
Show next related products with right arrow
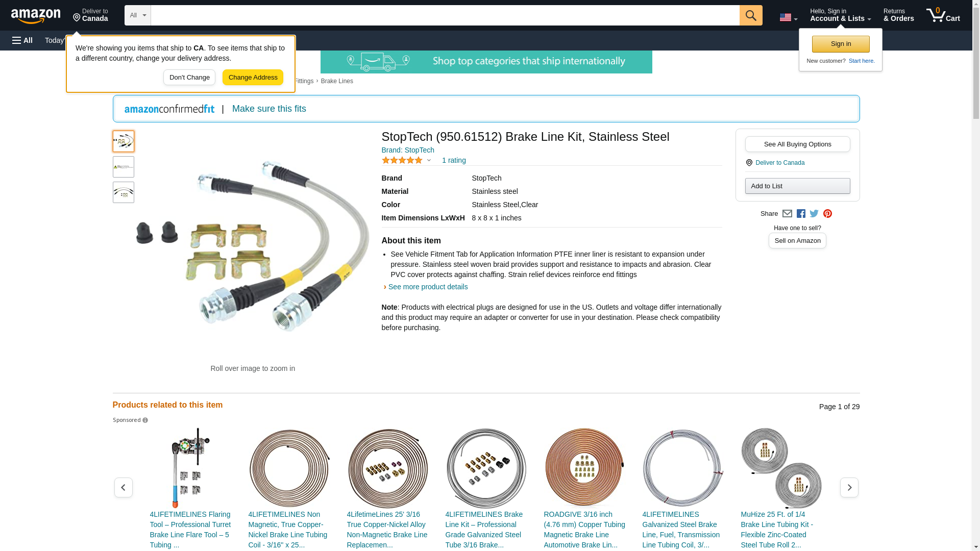[x=849, y=488]
